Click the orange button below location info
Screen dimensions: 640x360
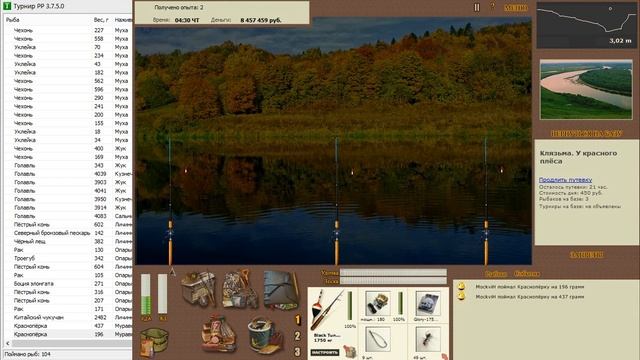point(586,255)
